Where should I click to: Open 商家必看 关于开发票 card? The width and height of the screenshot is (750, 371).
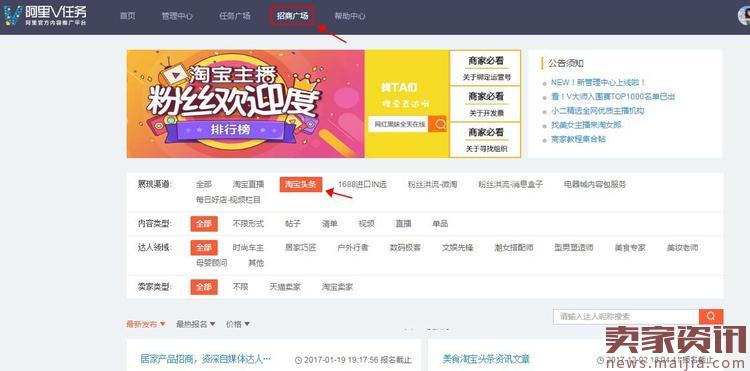coord(485,104)
